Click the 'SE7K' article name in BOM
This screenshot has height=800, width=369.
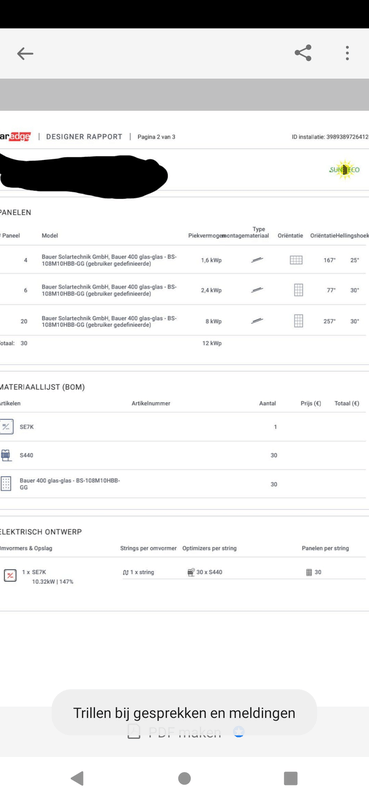point(27,427)
